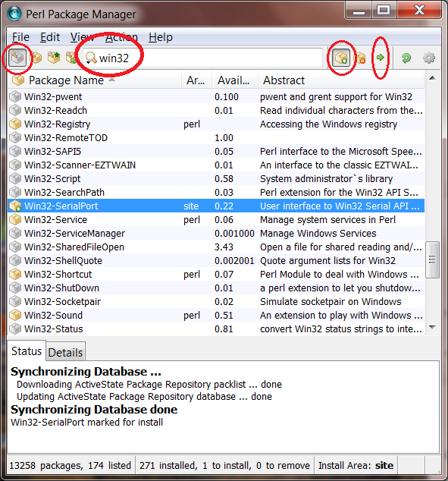Image resolution: width=448 pixels, height=481 pixels.
Task: Select the Win32-ServiceManager package name
Action: [x=74, y=234]
